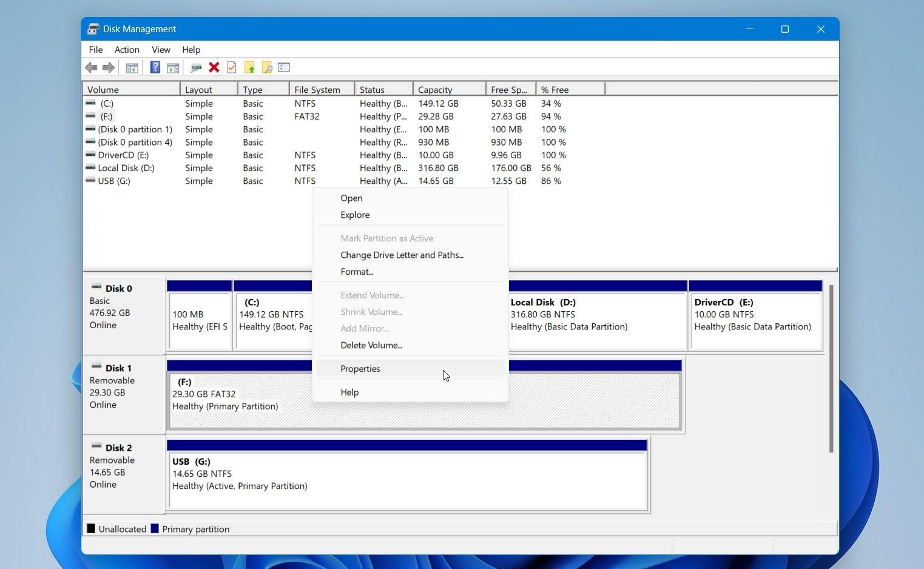This screenshot has width=924, height=569.
Task: Click the 86 % free cell
Action: pyautogui.click(x=551, y=181)
